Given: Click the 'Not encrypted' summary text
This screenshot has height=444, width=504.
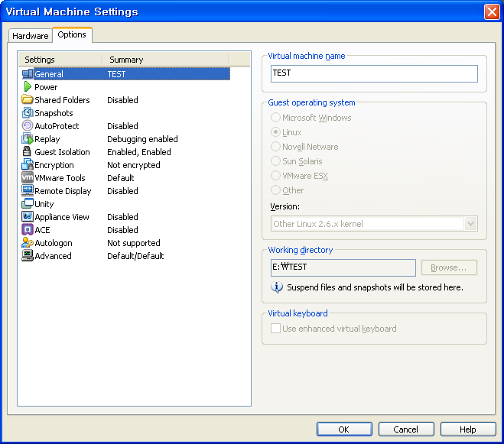Looking at the screenshot, I should [x=134, y=165].
